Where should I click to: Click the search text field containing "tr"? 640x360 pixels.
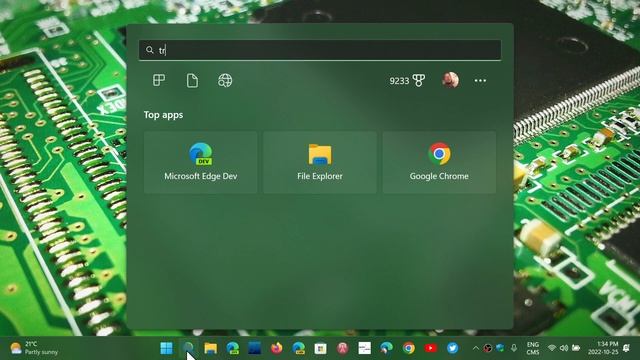click(x=320, y=50)
